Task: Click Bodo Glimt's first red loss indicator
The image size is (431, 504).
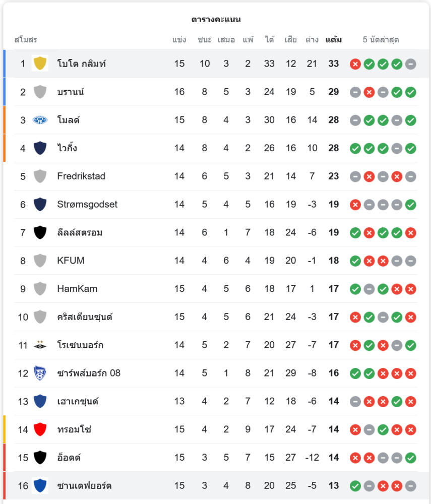Action: click(x=355, y=64)
